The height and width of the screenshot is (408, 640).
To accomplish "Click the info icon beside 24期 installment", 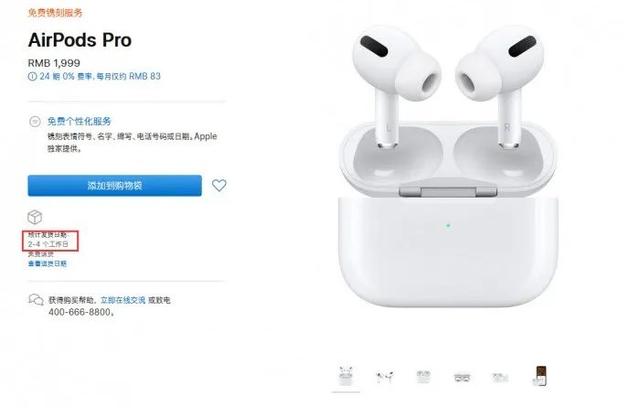I will click(32, 76).
